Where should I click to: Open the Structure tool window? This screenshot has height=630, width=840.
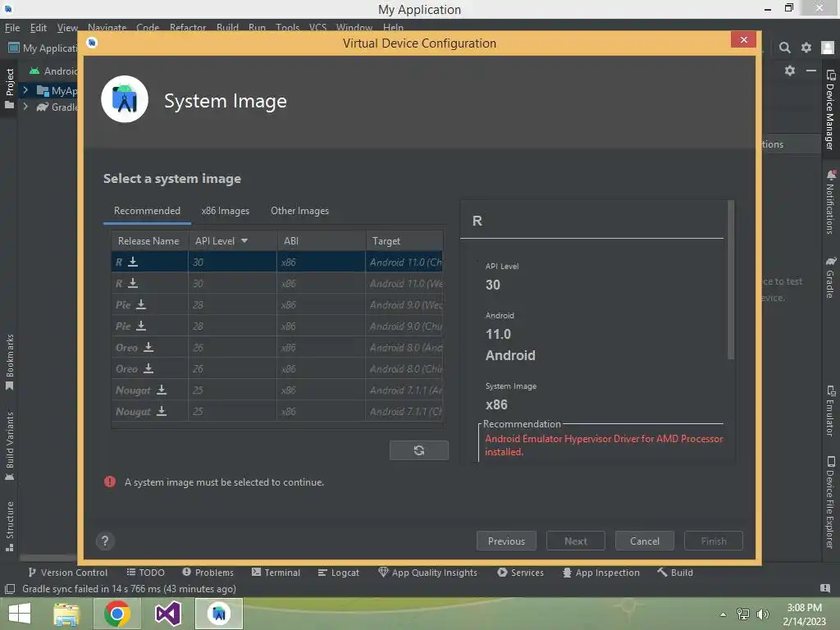pyautogui.click(x=10, y=526)
